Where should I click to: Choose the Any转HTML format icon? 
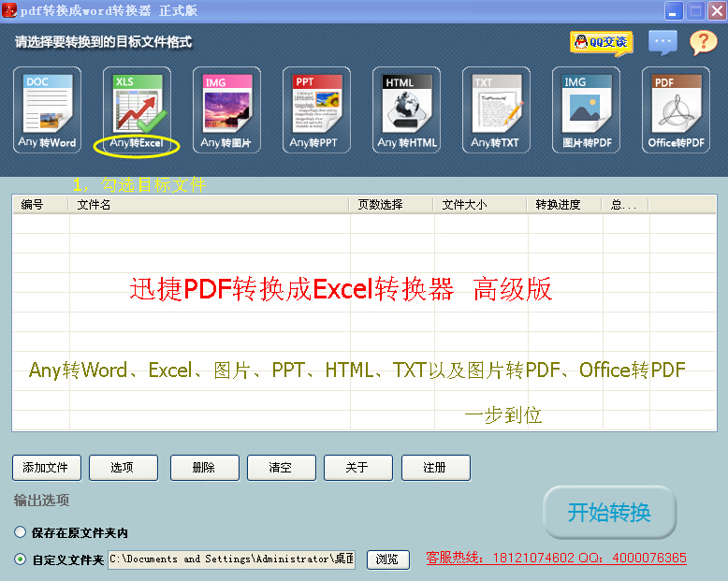406,110
